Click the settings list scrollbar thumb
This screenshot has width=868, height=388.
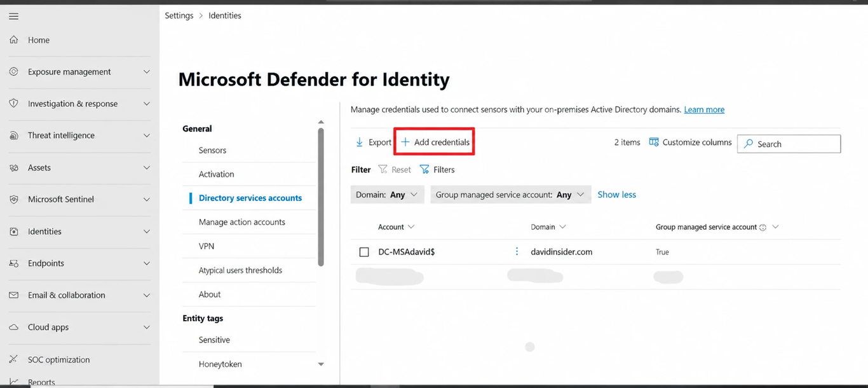(x=321, y=197)
